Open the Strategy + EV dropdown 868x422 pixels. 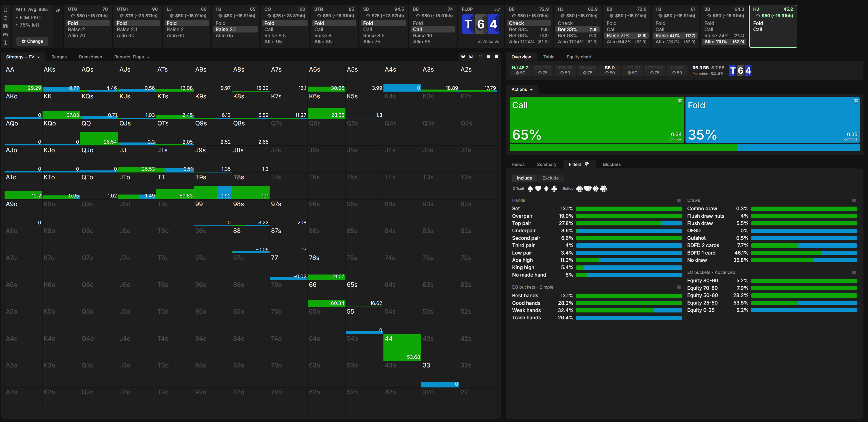[x=23, y=57]
